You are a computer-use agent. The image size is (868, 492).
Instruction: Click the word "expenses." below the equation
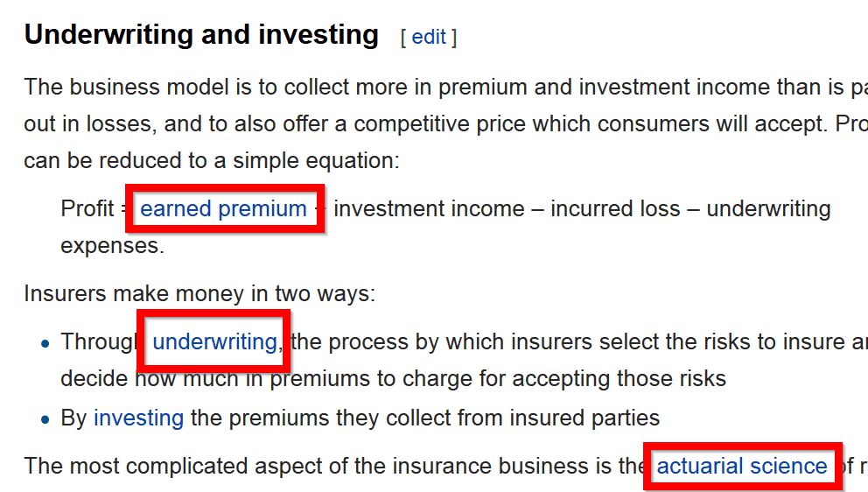[x=112, y=246]
